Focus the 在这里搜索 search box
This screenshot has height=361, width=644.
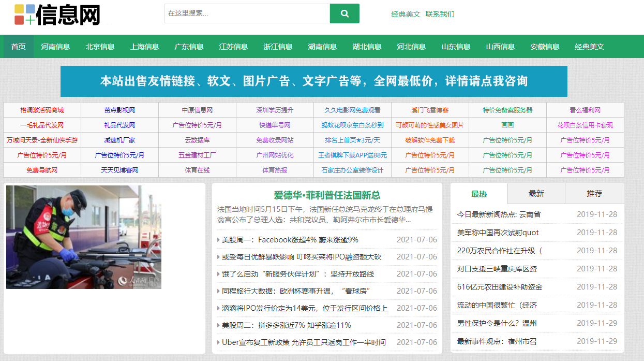tap(247, 13)
